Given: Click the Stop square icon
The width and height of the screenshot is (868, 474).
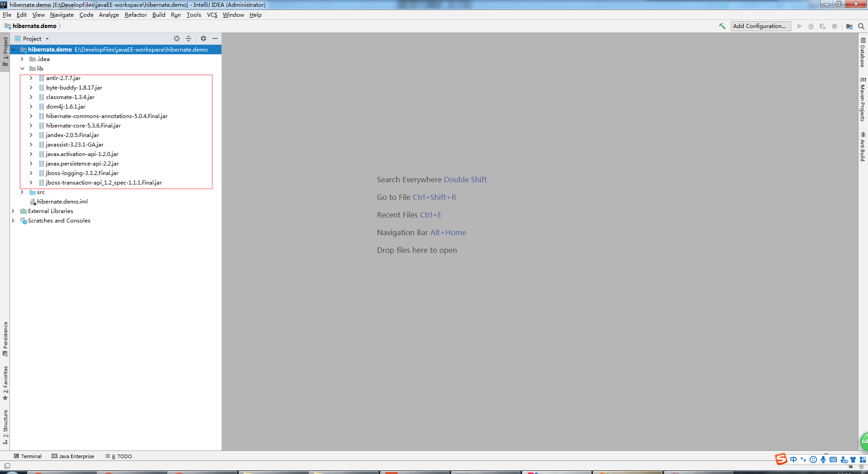Looking at the screenshot, I should [835, 26].
